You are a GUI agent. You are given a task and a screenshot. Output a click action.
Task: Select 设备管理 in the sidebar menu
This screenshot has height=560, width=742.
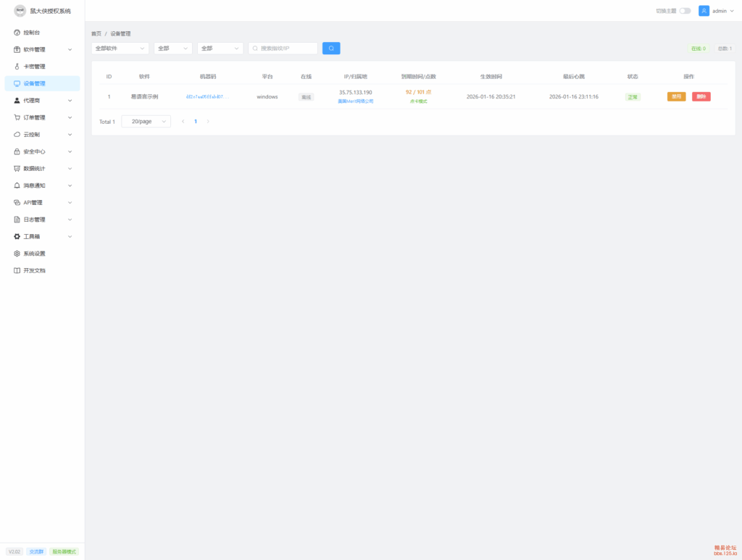34,83
